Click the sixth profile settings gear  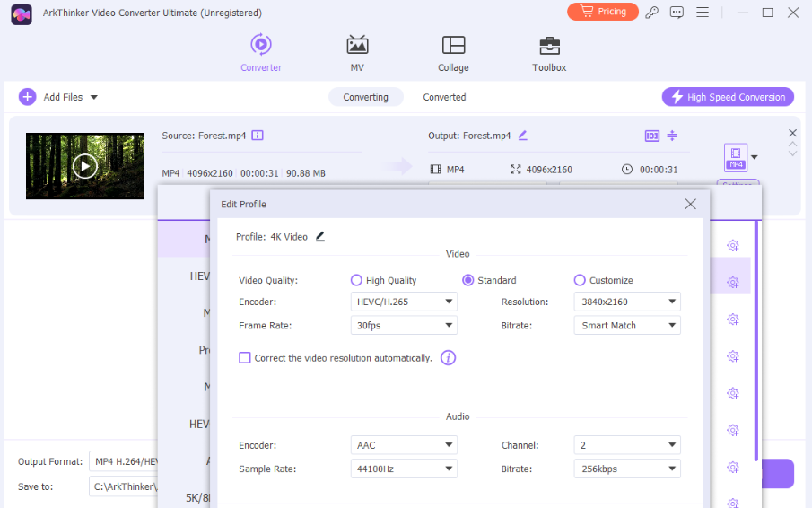(732, 430)
